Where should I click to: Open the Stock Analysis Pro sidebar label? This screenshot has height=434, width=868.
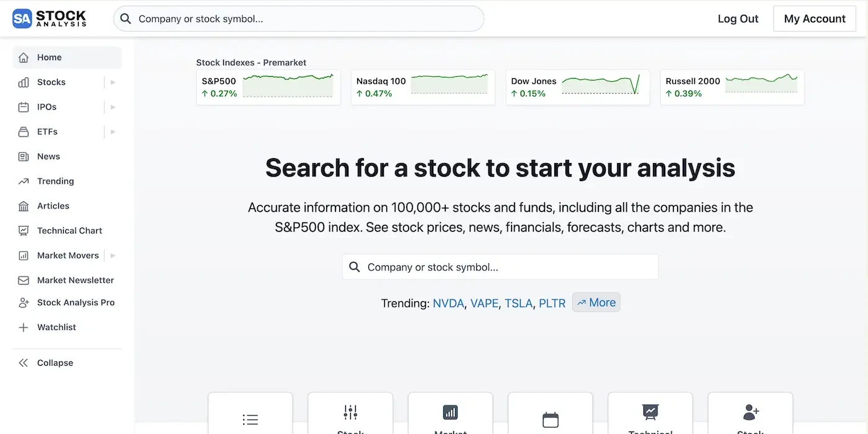[x=76, y=303]
